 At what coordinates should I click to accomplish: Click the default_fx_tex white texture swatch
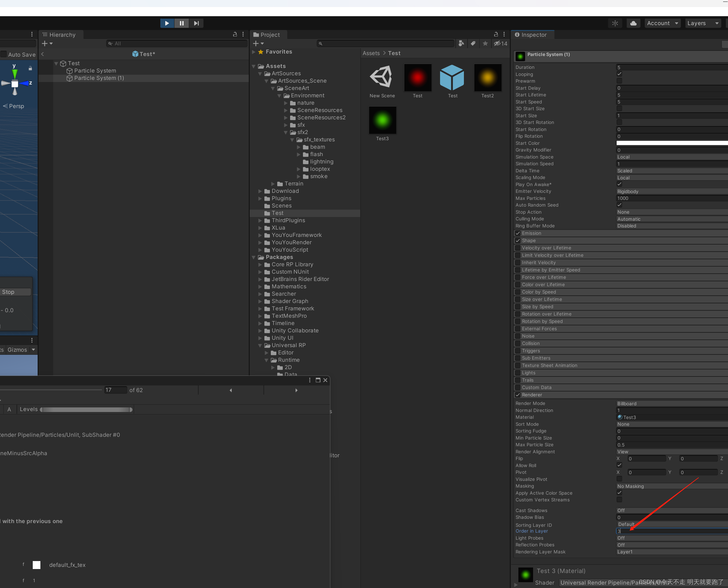(37, 565)
